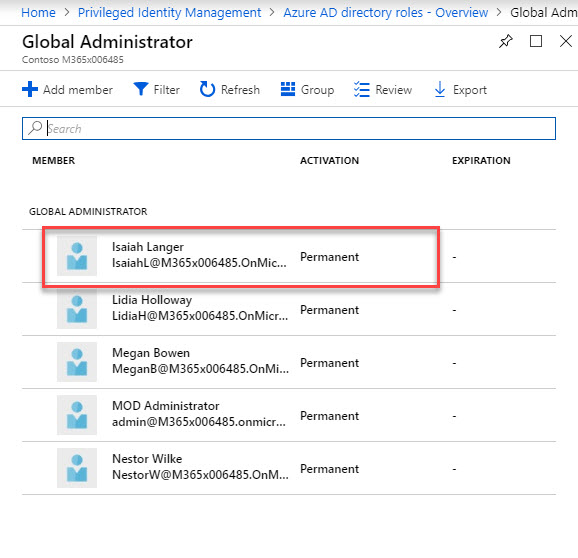Sort by the ACTIVATION column header
Screen dimensions: 578x558
(x=329, y=161)
